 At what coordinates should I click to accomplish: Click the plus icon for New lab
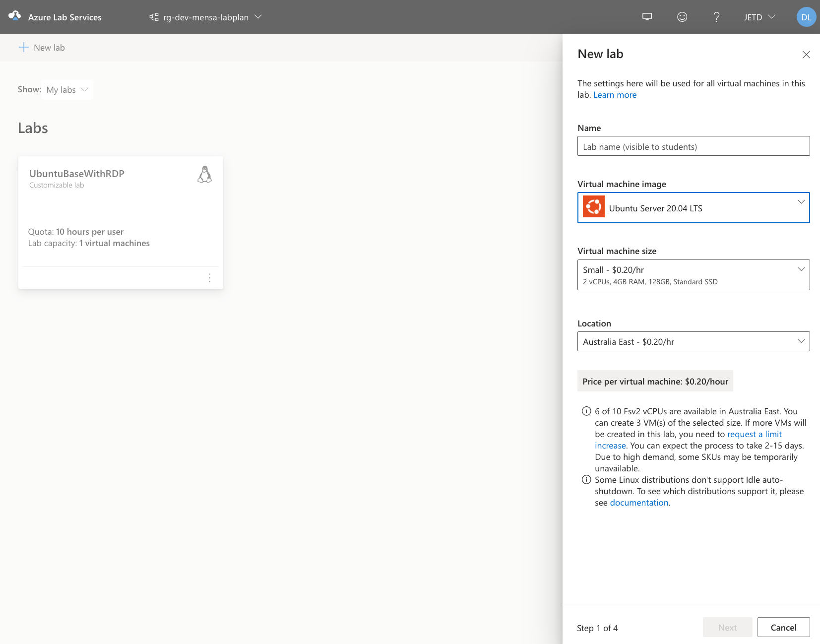pos(23,48)
